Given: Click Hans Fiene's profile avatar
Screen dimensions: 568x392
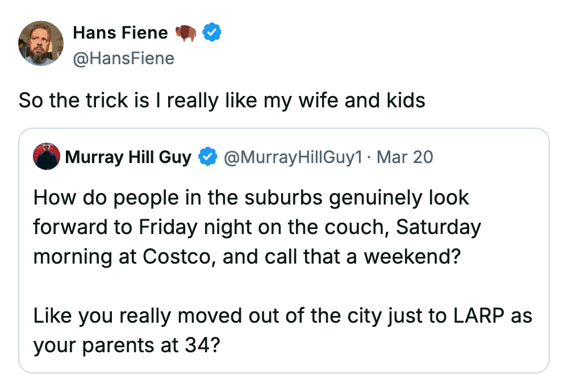Looking at the screenshot, I should (41, 44).
